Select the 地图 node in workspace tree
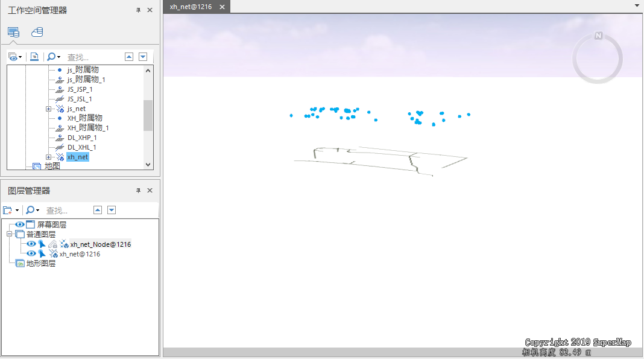Viewport: 644px width, 359px height. pos(52,166)
